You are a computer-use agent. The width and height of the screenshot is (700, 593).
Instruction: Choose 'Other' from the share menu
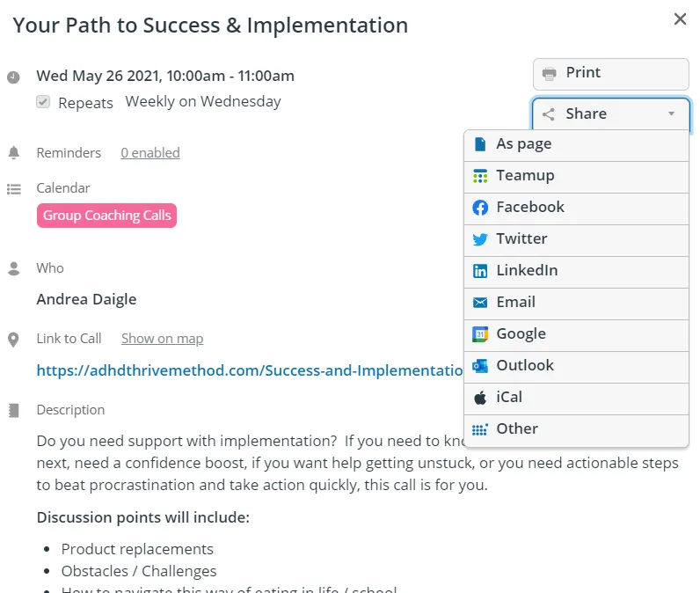pos(516,429)
